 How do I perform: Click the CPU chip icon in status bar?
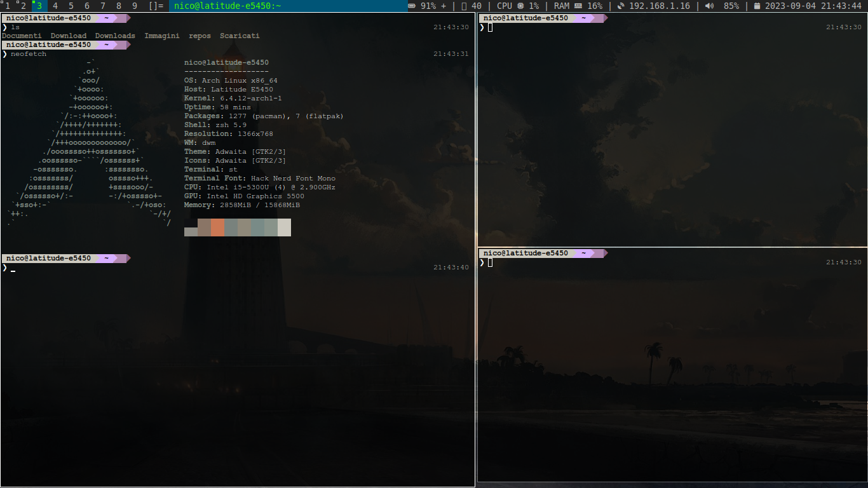520,6
